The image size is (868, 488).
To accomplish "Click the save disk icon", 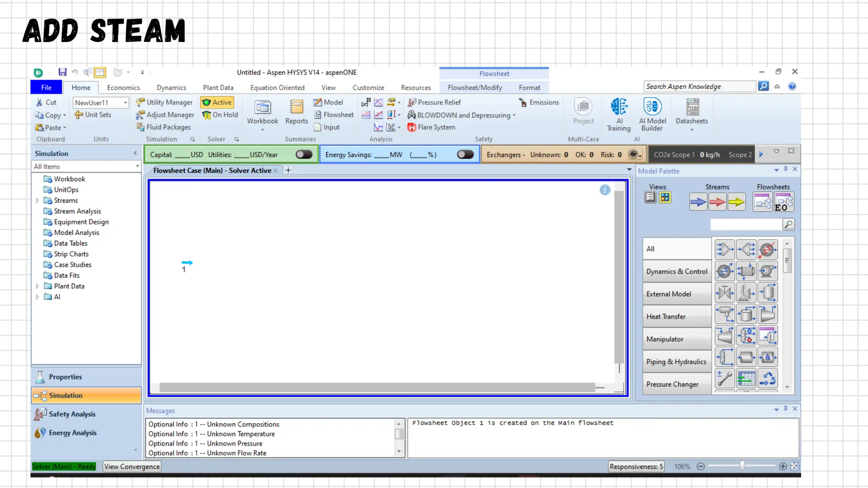I will click(62, 72).
